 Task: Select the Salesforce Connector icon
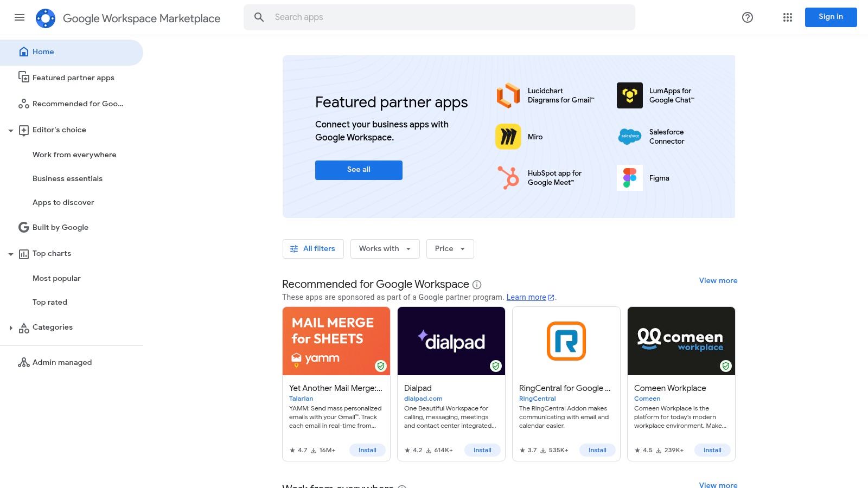click(629, 137)
